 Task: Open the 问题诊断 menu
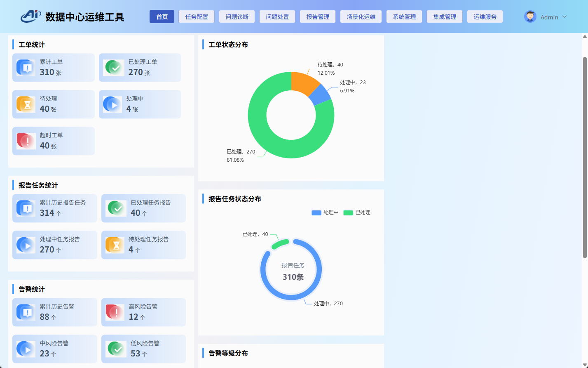tap(237, 17)
